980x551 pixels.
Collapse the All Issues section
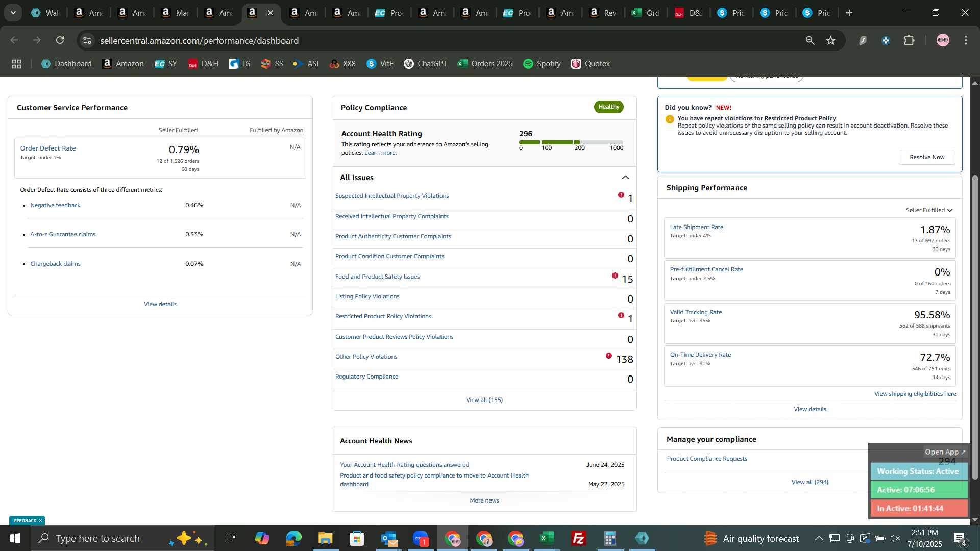pyautogui.click(x=625, y=178)
